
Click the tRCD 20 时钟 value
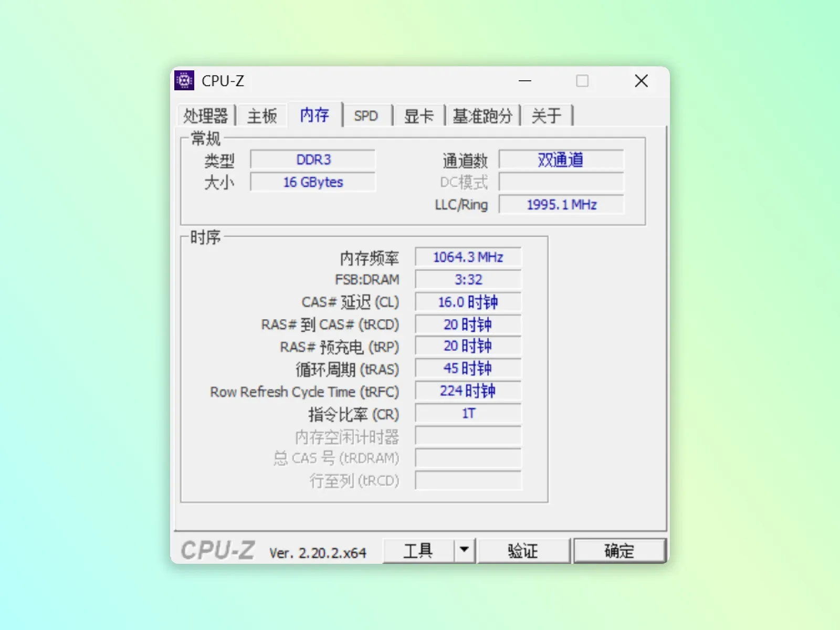(x=468, y=324)
